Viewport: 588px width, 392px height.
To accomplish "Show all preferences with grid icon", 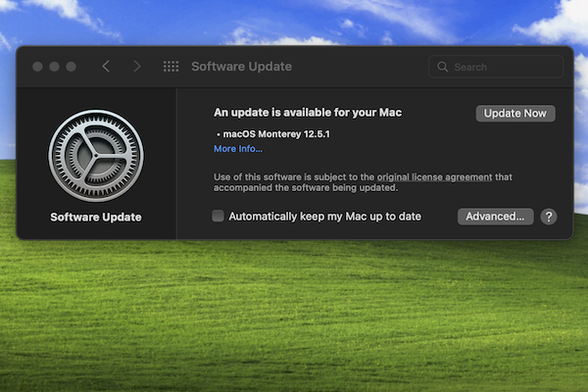I will pos(171,67).
